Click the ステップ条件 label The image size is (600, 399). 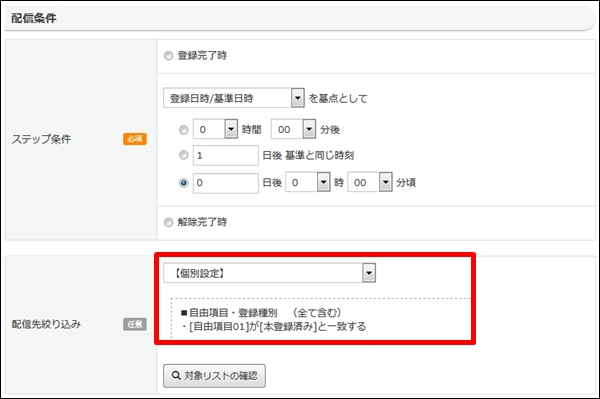(x=41, y=139)
